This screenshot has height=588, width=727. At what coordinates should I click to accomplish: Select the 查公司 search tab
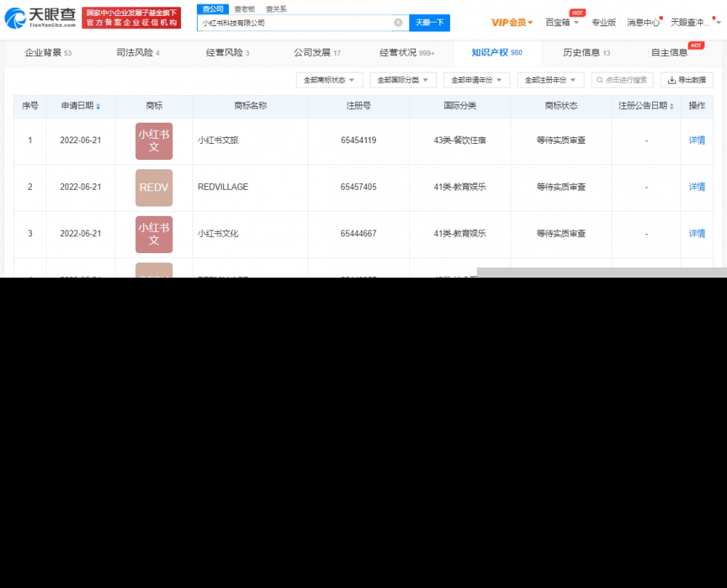(x=213, y=9)
